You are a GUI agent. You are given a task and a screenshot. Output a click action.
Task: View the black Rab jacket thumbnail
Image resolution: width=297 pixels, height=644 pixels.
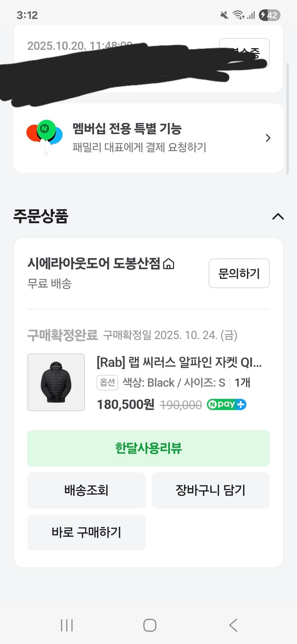tap(56, 382)
